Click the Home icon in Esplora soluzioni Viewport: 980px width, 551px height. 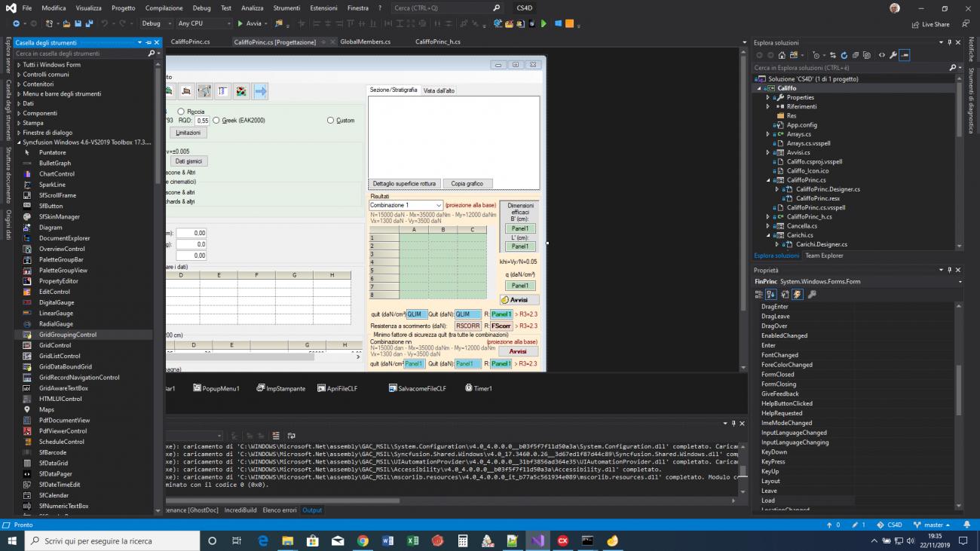tap(781, 55)
